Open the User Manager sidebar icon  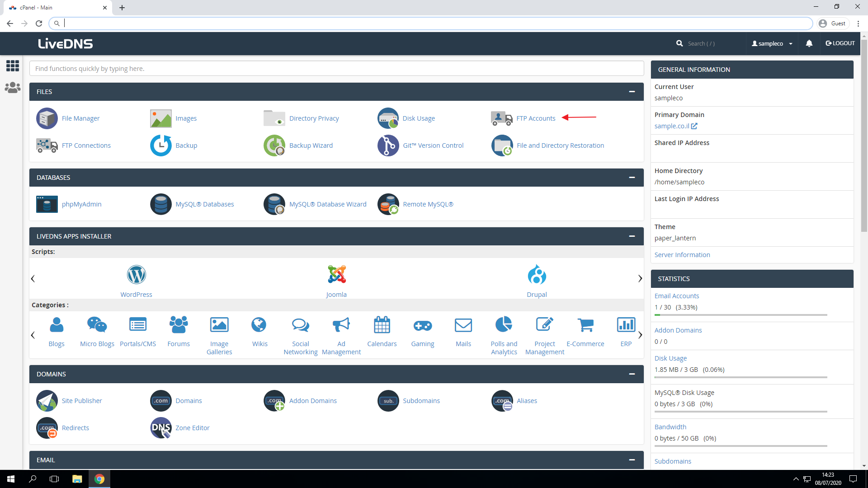coord(13,88)
